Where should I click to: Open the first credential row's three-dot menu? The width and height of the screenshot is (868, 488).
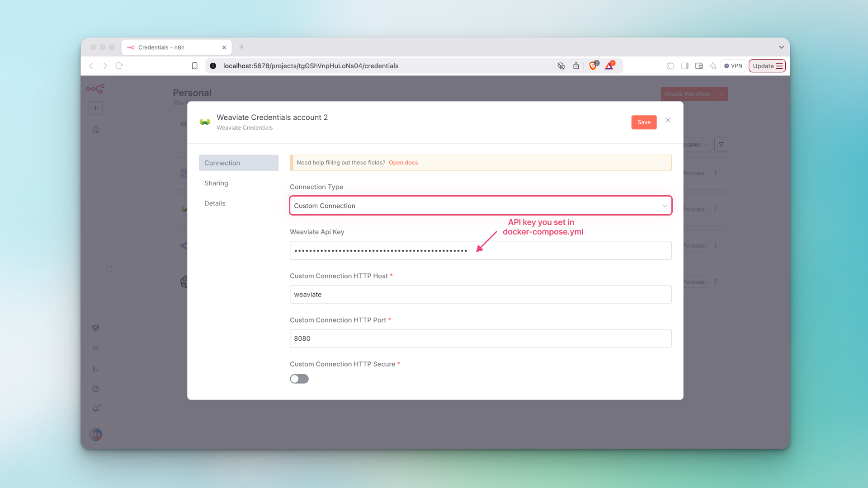coord(715,174)
